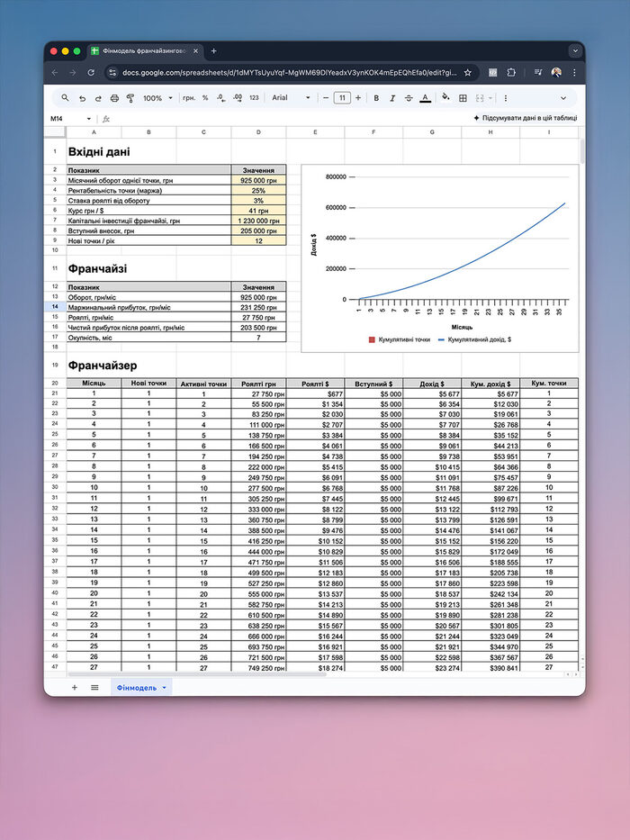Go back in the browser
Viewport: 630px width, 840px height.
click(55, 72)
